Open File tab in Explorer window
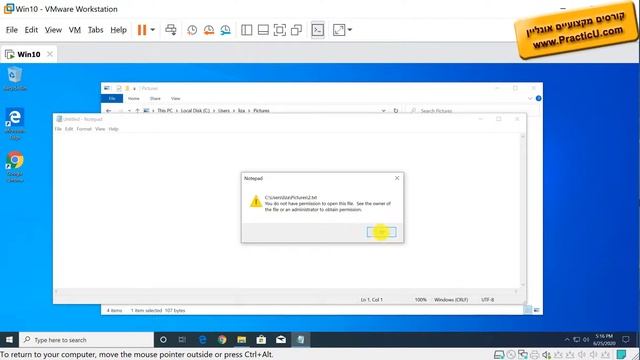This screenshot has width=640, height=360. (112, 98)
